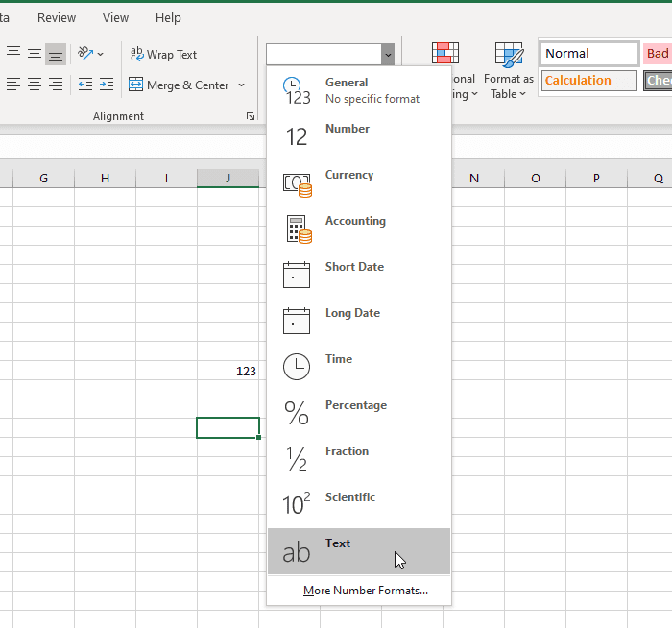The image size is (672, 628).
Task: Click the Time clock icon
Action: [296, 367]
